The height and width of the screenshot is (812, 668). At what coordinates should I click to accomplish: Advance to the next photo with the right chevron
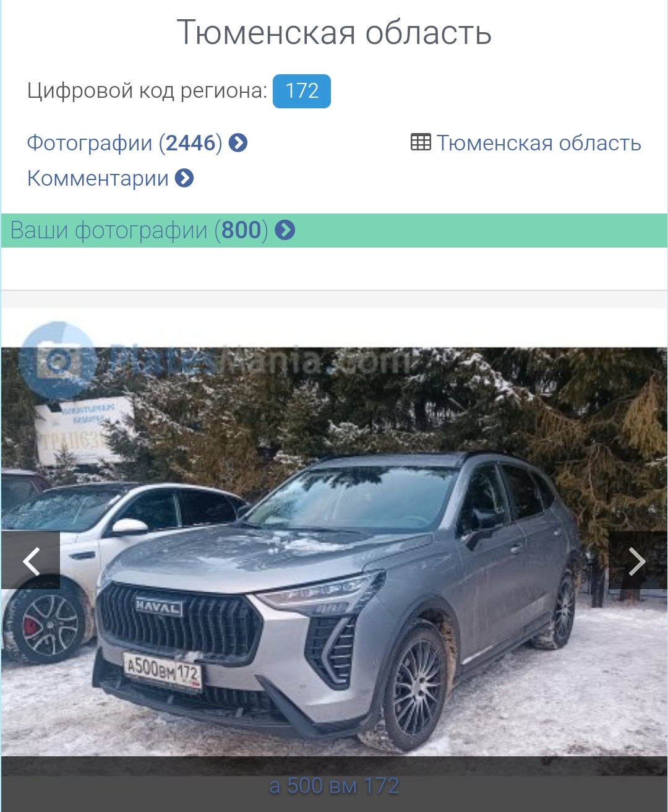638,561
